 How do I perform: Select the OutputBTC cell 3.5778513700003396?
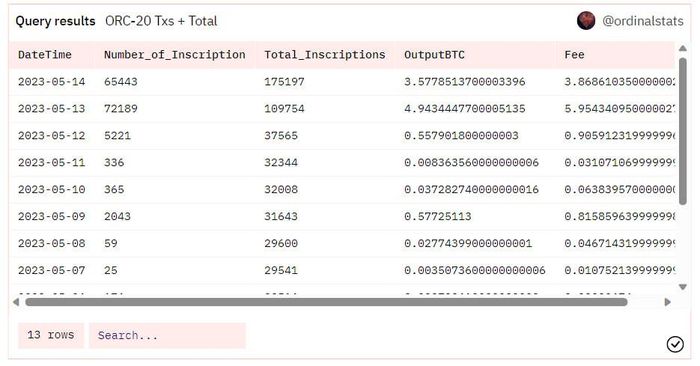[465, 82]
